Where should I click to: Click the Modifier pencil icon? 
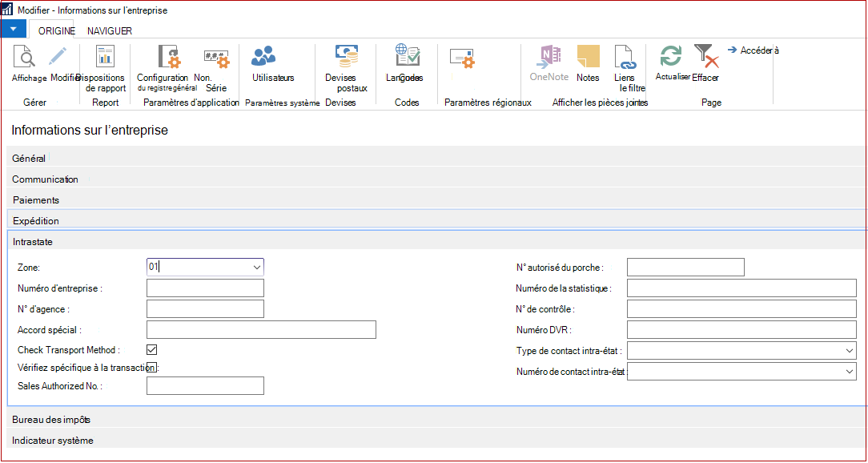click(57, 57)
